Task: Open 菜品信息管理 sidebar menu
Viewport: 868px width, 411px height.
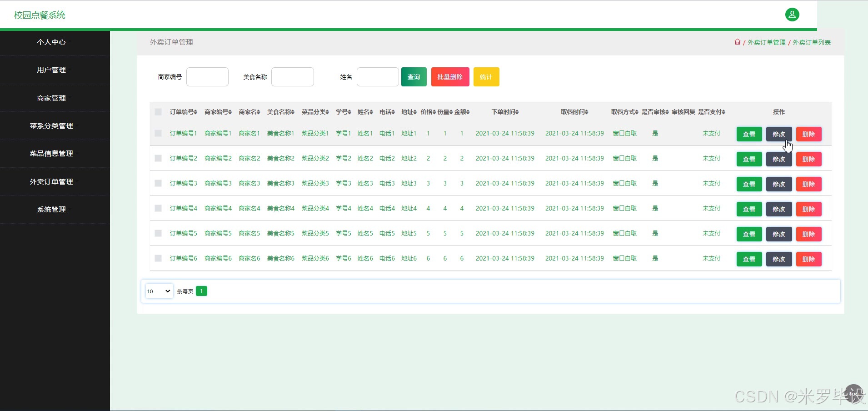Action: tap(51, 153)
